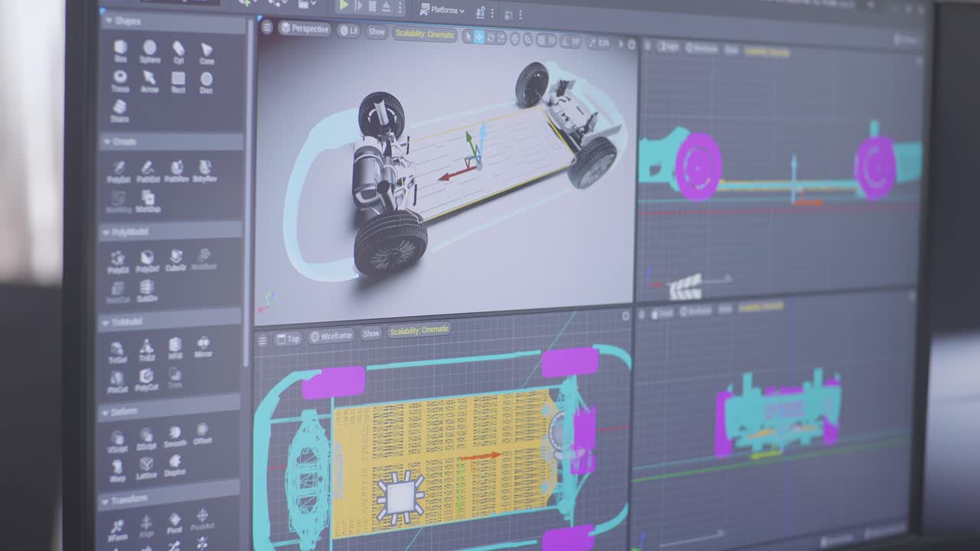Enable the Selection tool in the perspective toolbar
Screen dimensions: 980x551
pyautogui.click(x=468, y=37)
